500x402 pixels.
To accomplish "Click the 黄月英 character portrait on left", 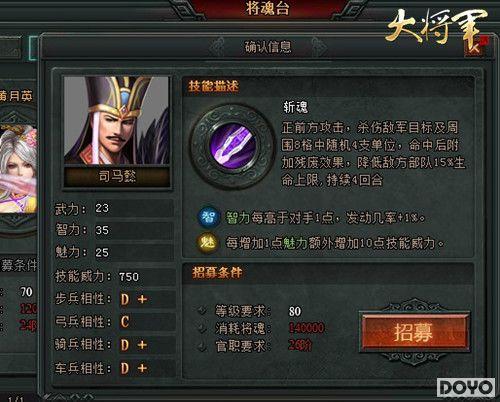I will tap(17, 168).
